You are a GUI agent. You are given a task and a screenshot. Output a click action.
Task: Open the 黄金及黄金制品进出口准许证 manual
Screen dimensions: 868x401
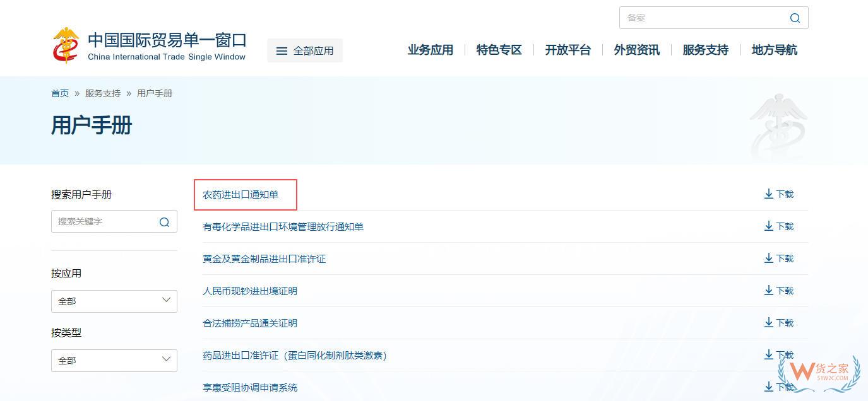[x=264, y=259]
